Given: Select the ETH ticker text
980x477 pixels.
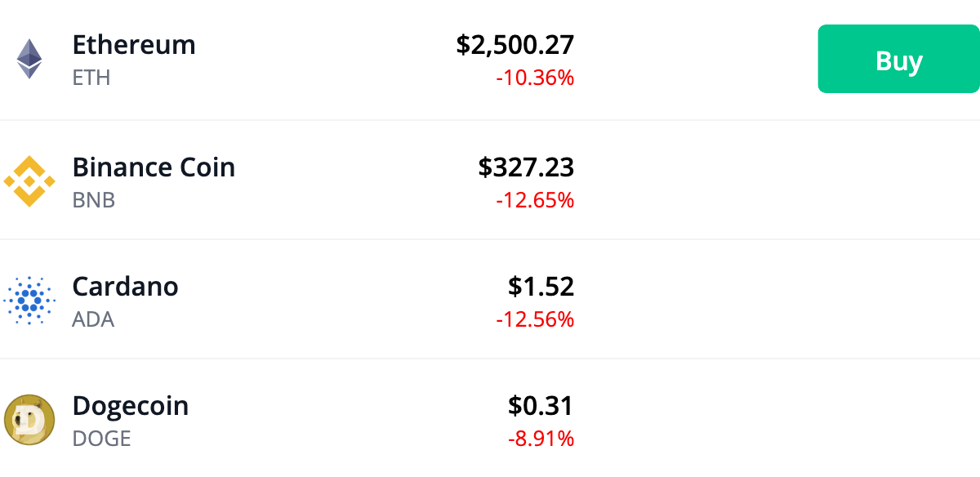Looking at the screenshot, I should pyautogui.click(x=91, y=78).
